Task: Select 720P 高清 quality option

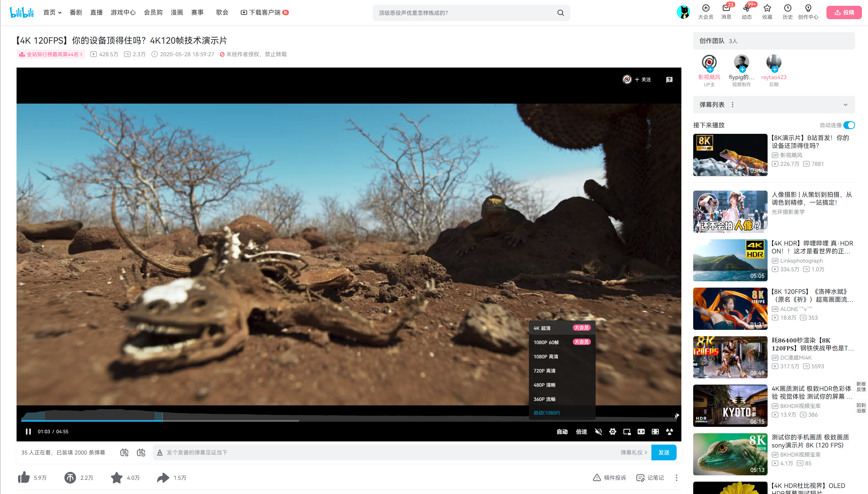Action: pyautogui.click(x=562, y=370)
